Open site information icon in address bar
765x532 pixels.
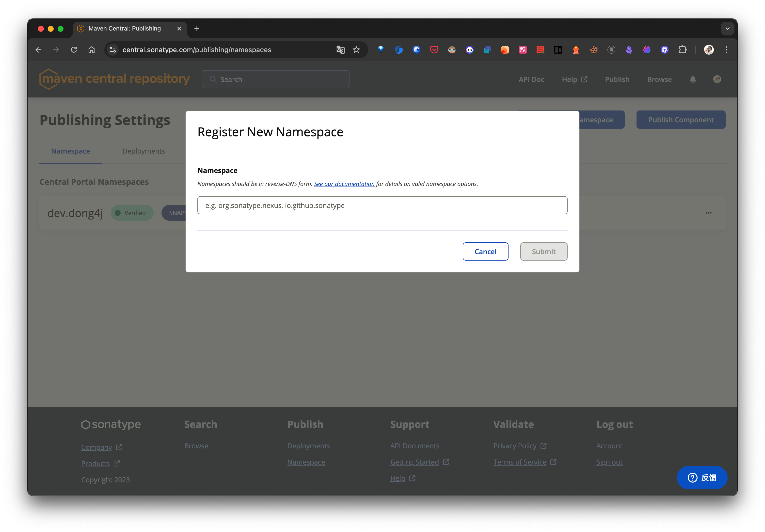[x=113, y=50]
